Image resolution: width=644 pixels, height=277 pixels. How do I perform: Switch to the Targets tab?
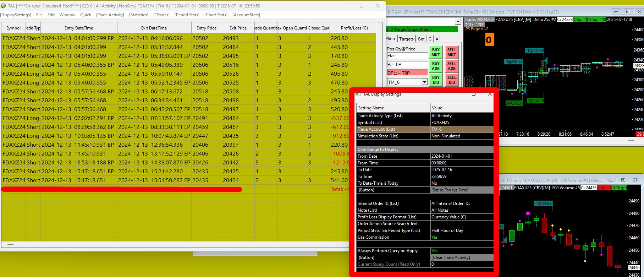pos(406,39)
